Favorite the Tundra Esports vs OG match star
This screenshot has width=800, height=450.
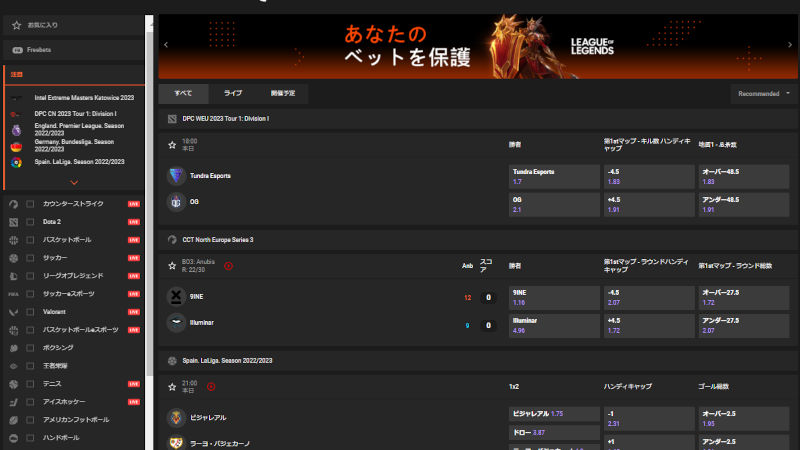(172, 145)
